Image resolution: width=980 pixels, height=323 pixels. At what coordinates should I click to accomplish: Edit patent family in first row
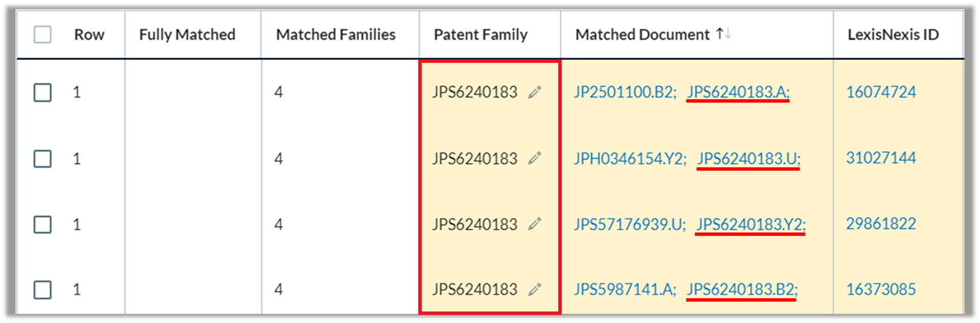tap(535, 92)
